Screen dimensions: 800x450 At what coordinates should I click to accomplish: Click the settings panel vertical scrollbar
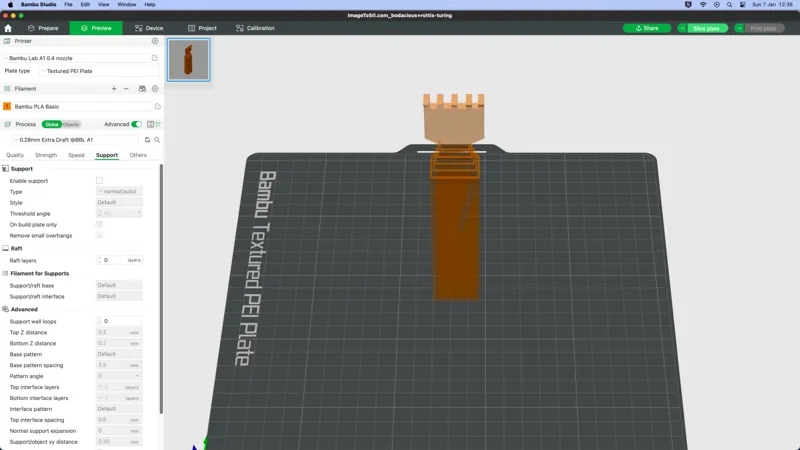point(161,288)
